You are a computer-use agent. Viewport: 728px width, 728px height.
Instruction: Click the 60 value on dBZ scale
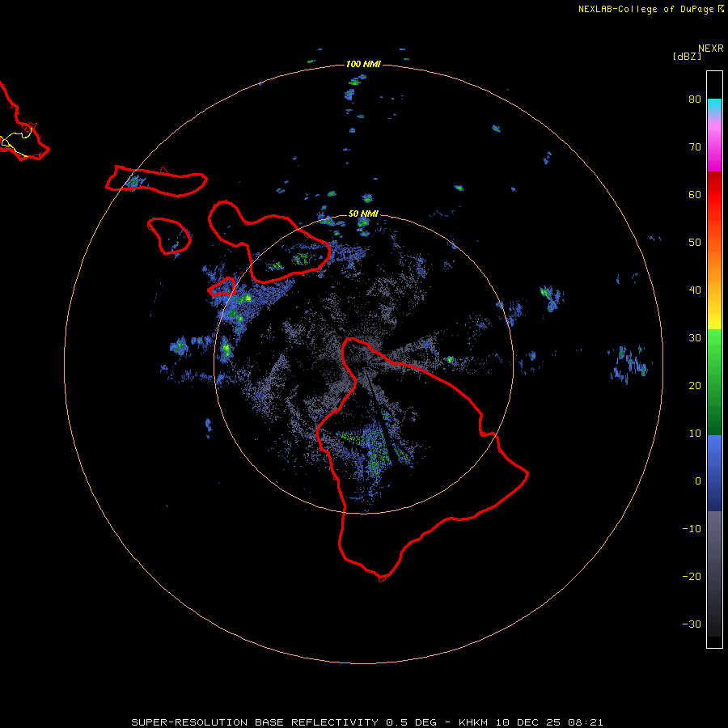tap(695, 195)
